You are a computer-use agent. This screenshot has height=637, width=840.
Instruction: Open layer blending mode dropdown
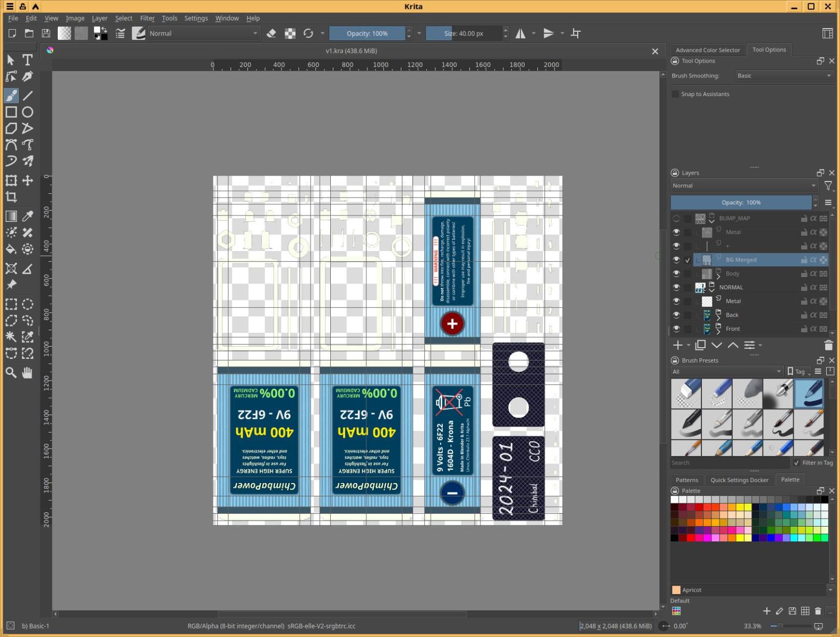(x=743, y=186)
